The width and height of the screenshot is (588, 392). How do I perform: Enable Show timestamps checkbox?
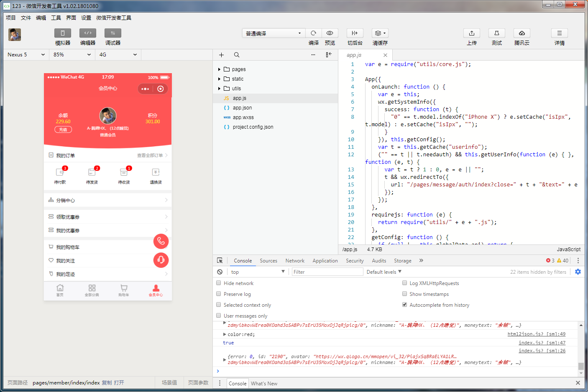tap(404, 294)
